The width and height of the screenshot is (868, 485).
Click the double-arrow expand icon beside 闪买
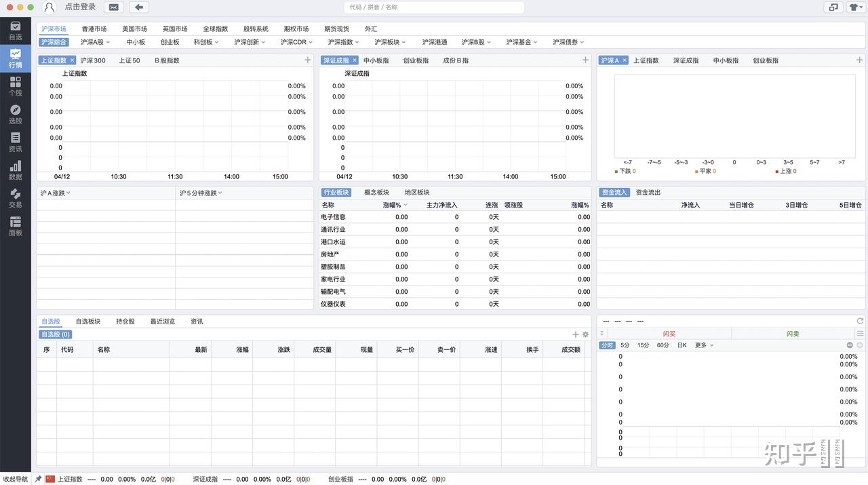(x=602, y=334)
